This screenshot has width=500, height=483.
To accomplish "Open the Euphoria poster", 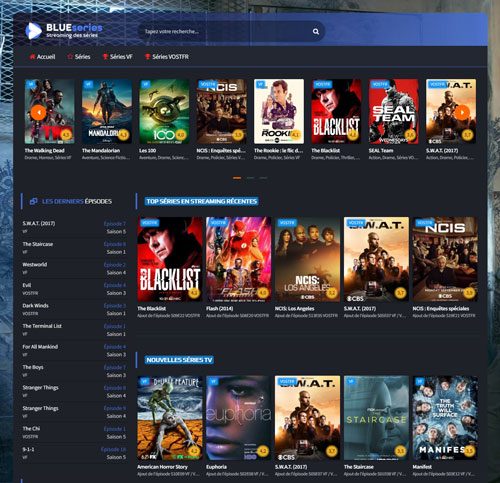I will [239, 418].
